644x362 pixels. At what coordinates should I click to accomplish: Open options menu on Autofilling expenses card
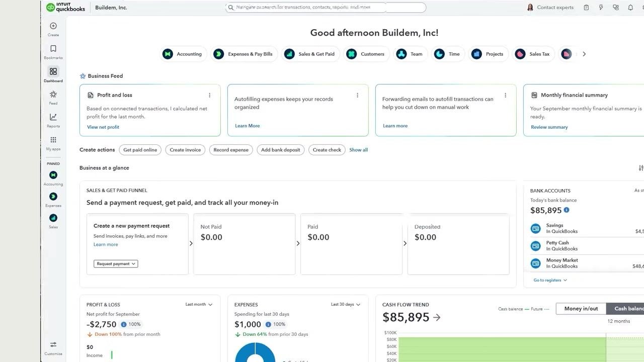358,95
